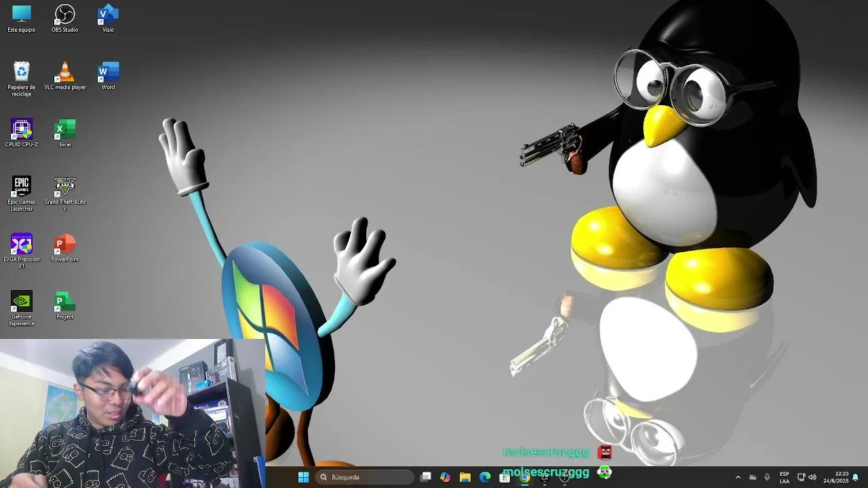Open the volume speaker tray icon

click(812, 477)
